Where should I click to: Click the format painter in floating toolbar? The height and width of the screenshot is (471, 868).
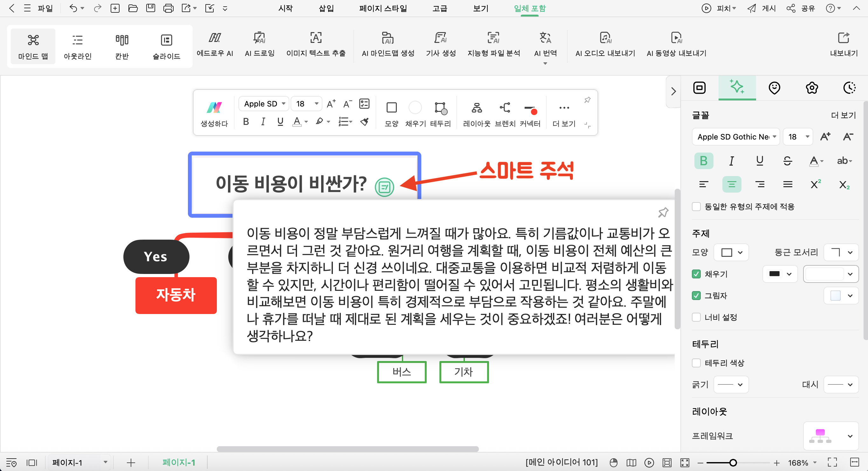click(x=365, y=122)
